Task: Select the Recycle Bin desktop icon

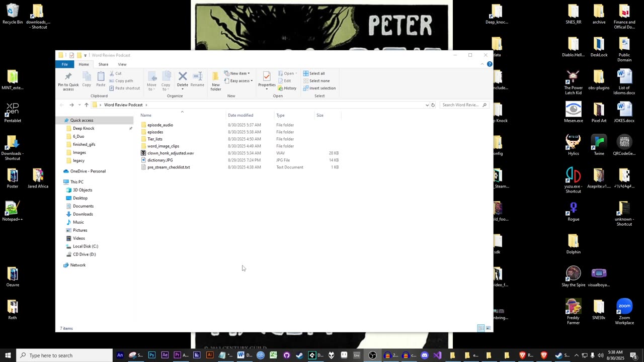Action: pos(13,15)
